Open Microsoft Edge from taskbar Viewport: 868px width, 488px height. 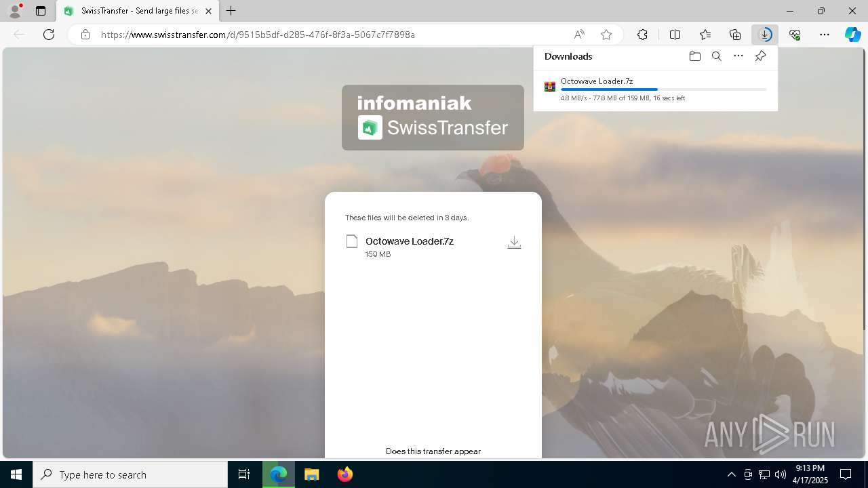point(279,474)
